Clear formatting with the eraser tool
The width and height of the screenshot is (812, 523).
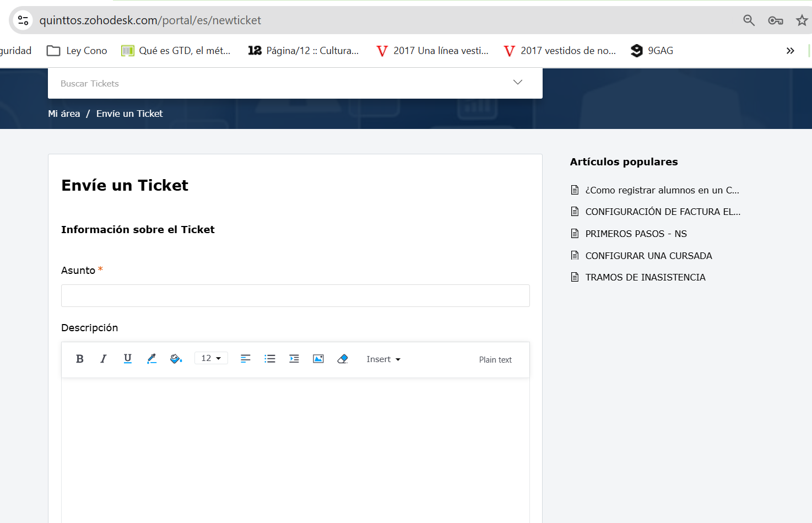(x=343, y=359)
